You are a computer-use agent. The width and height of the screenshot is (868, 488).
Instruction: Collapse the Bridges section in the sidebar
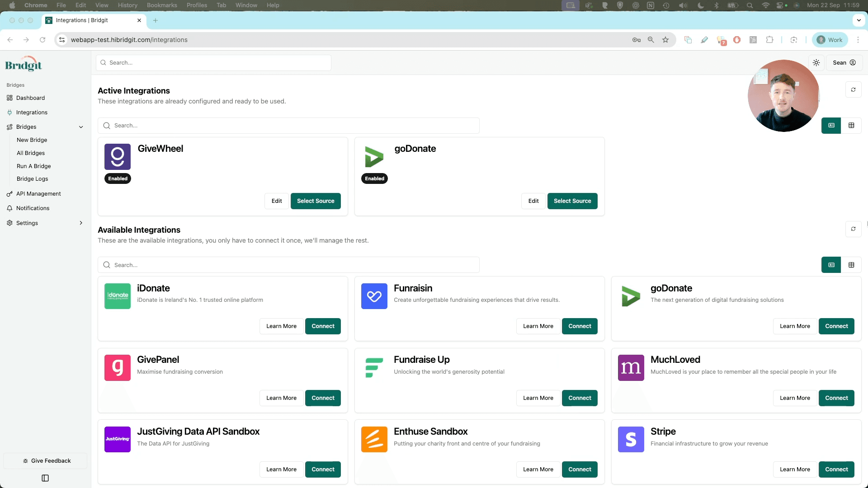point(81,127)
